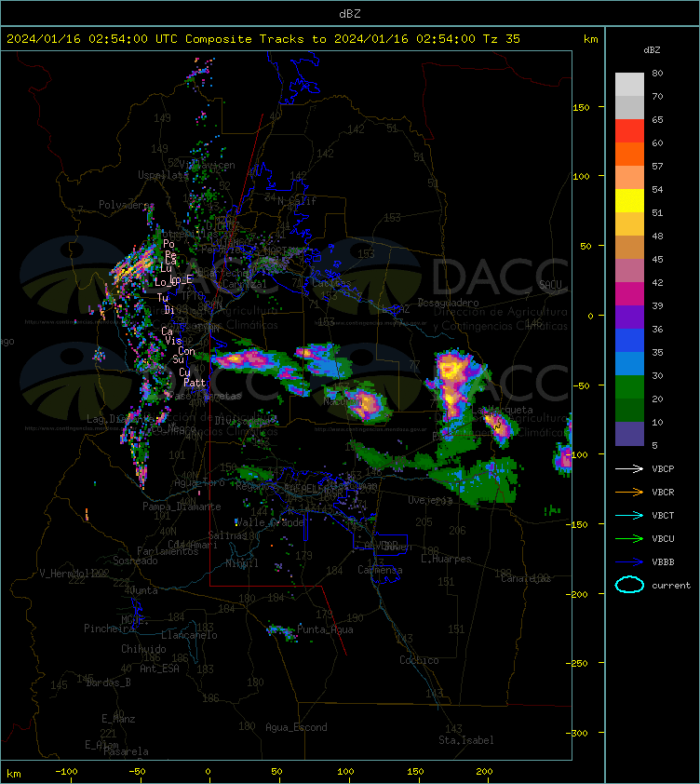
Task: Click the white 'Con' station label
Action: click(x=186, y=351)
